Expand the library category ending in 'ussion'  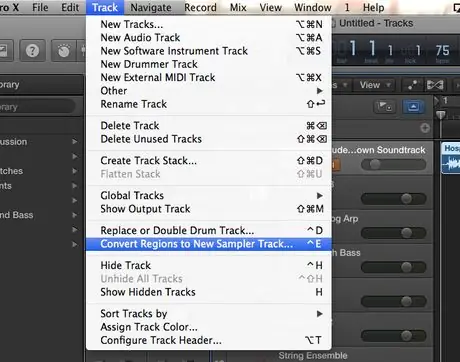click(75, 142)
